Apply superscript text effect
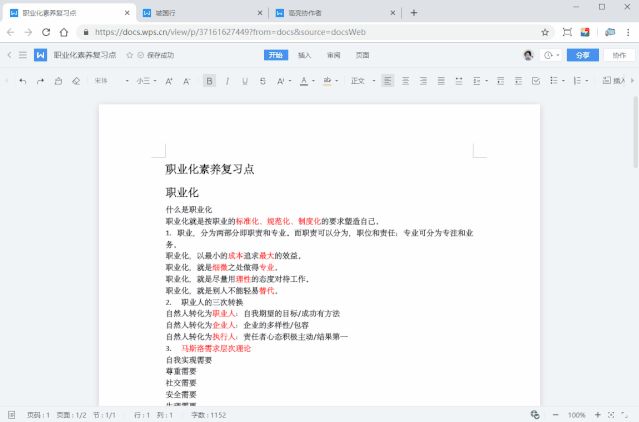This screenshot has height=422, width=639. pyautogui.click(x=280, y=81)
